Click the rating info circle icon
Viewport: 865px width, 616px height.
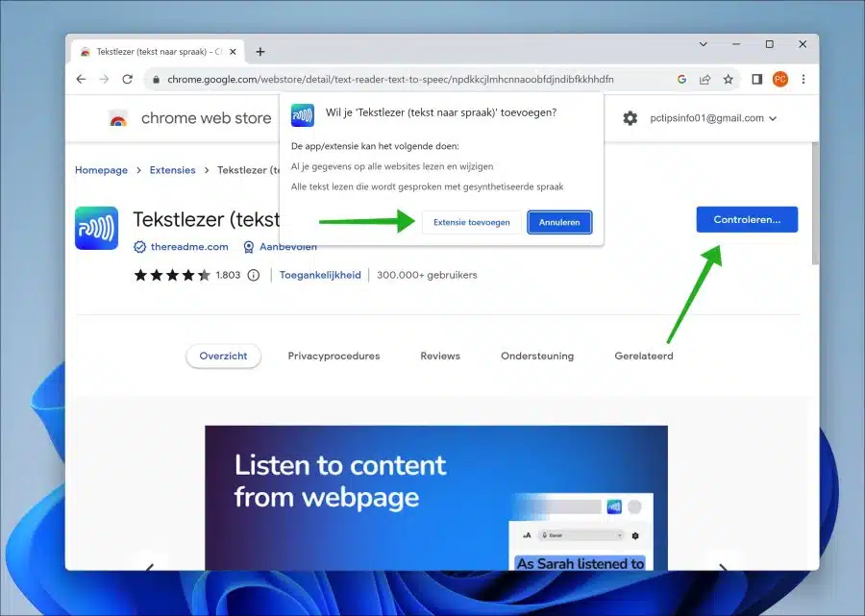pos(253,275)
